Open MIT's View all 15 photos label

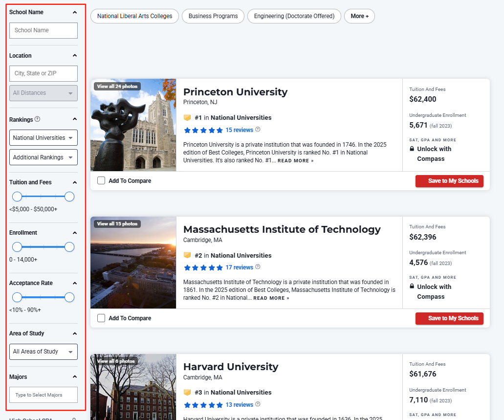point(117,223)
